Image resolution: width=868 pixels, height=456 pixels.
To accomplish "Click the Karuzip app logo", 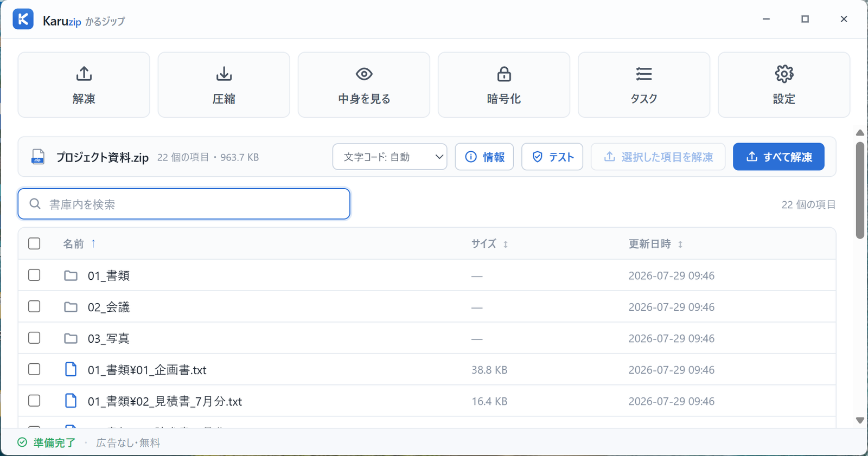I will (x=23, y=20).
